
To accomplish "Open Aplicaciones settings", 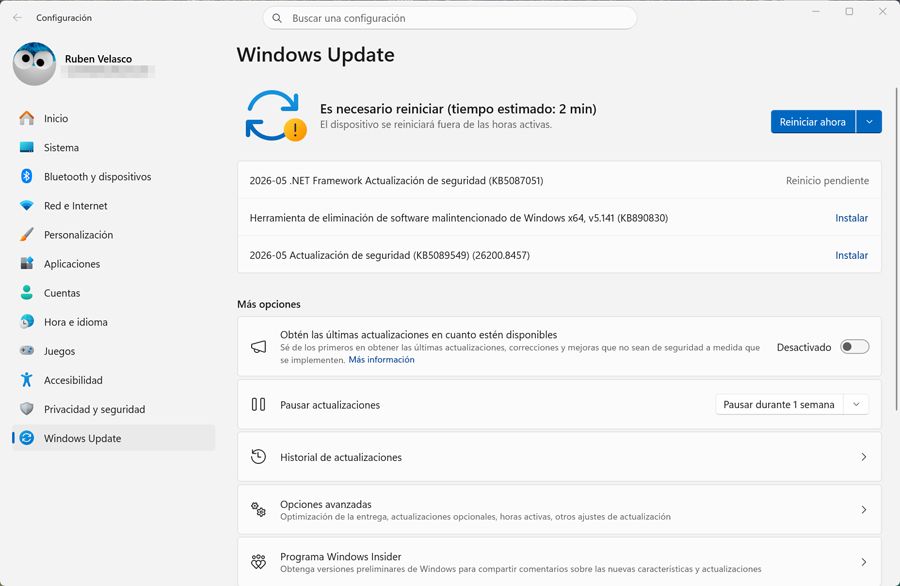I will pos(114,263).
